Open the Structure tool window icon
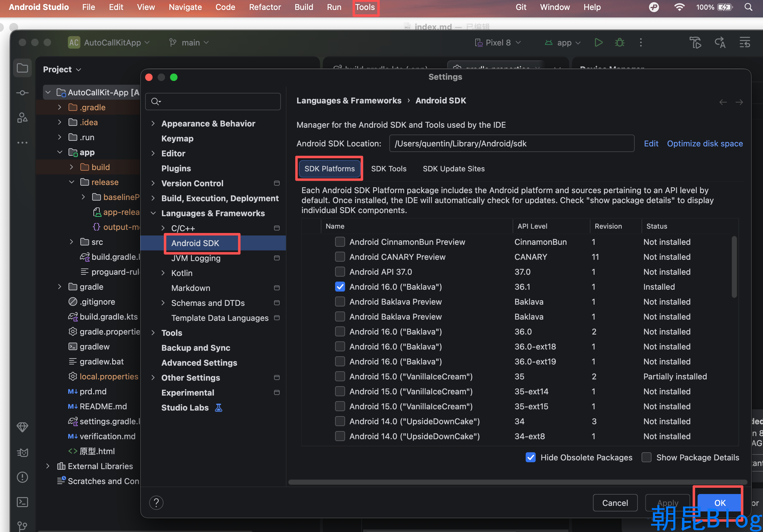This screenshot has height=532, width=763. click(x=22, y=118)
